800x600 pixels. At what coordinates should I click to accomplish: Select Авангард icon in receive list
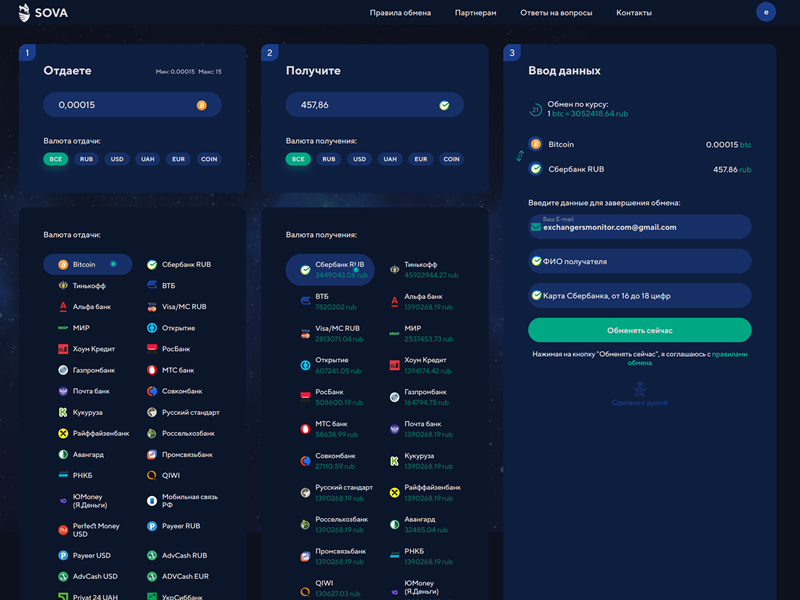click(x=394, y=524)
